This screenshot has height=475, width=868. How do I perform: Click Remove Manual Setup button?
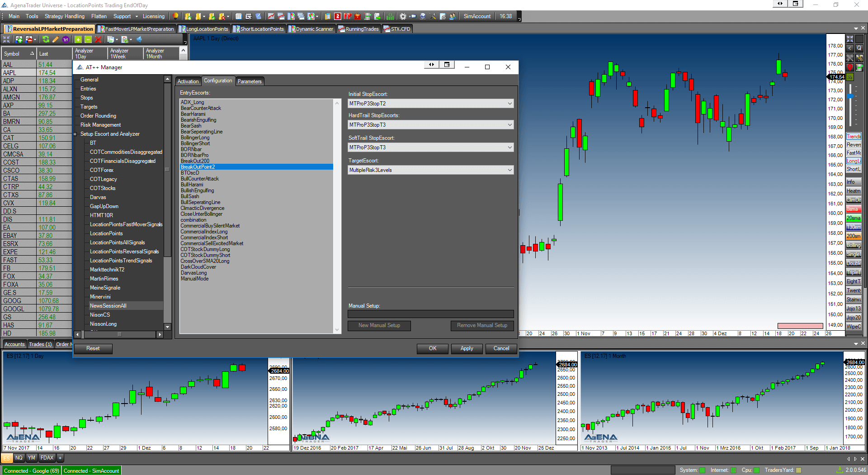(482, 325)
